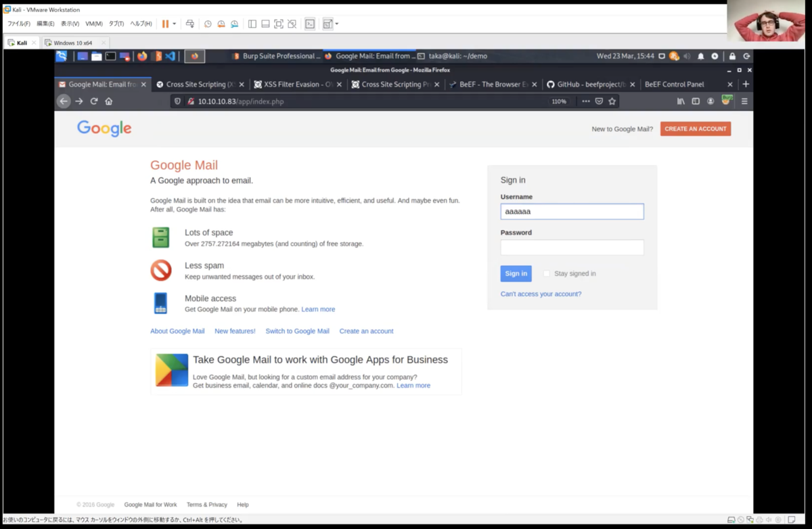The image size is (812, 529).
Task: Open the Terms & Privacy footer link
Action: (207, 505)
